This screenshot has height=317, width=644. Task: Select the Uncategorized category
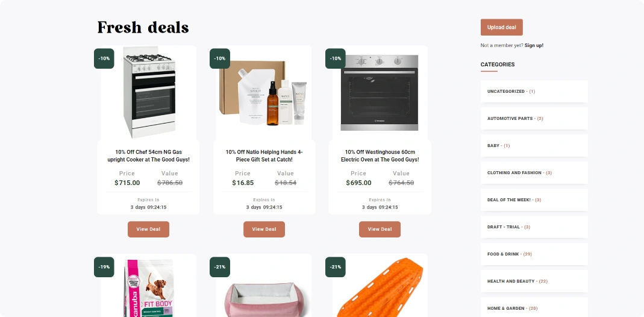click(x=534, y=91)
